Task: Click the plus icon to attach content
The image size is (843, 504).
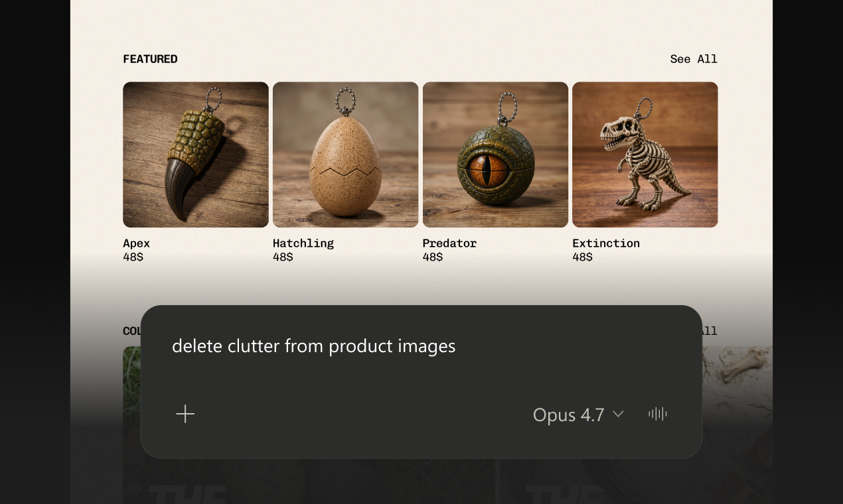Action: [x=185, y=414]
